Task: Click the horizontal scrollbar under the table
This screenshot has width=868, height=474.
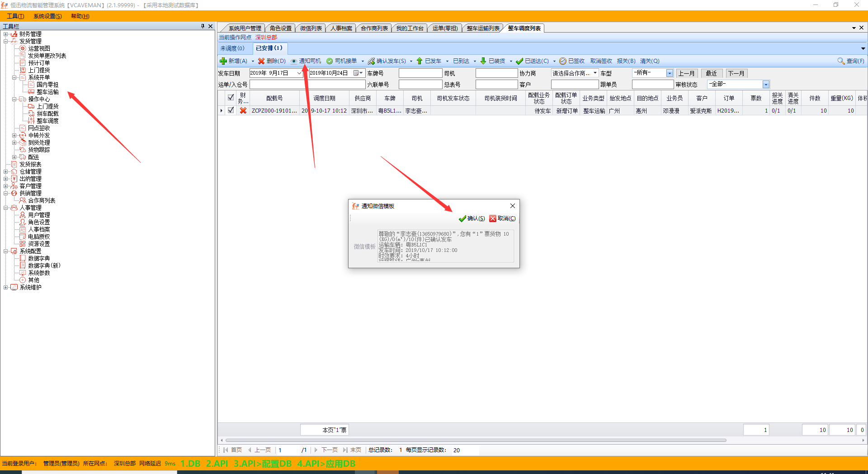Action: coord(475,440)
